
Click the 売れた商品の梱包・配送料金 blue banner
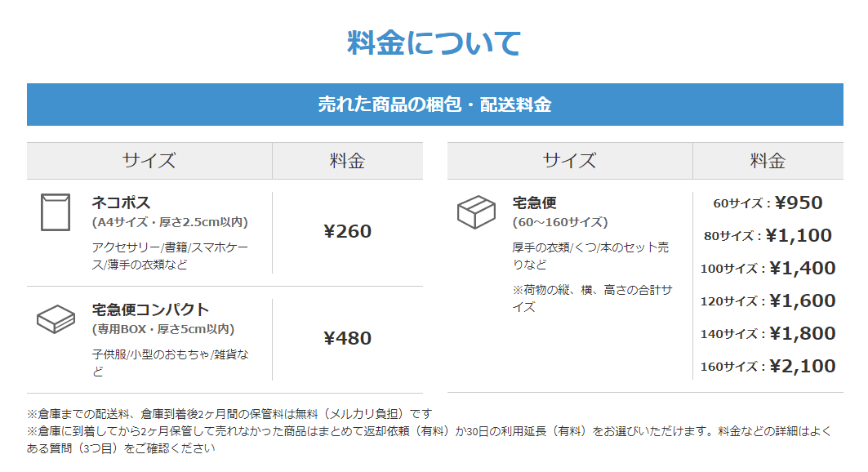435,105
